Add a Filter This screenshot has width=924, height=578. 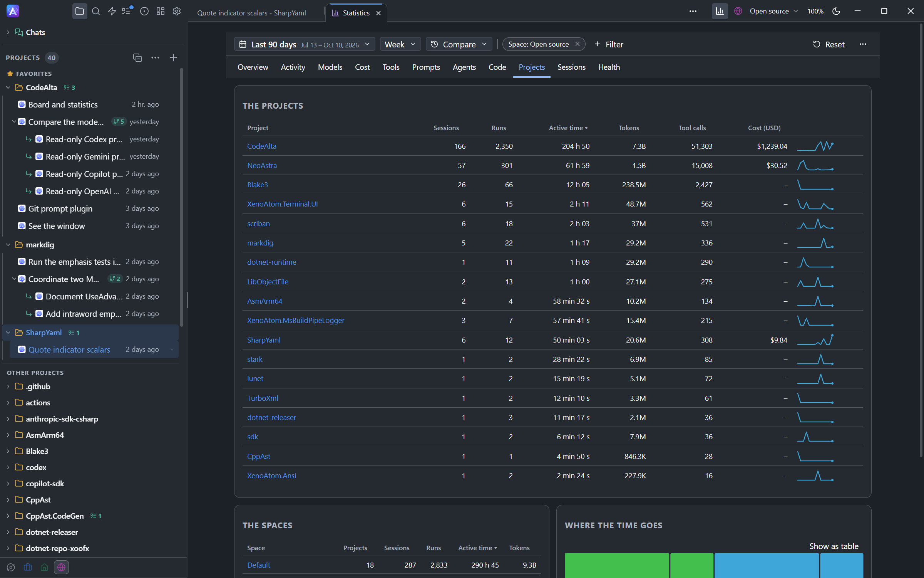(x=609, y=44)
